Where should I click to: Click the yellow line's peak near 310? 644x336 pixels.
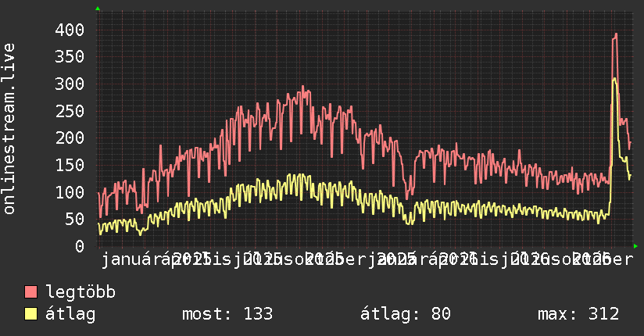pos(615,79)
